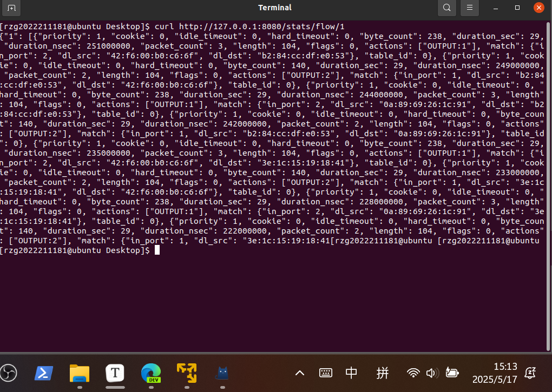Open OBS Studio from the taskbar

(9, 373)
